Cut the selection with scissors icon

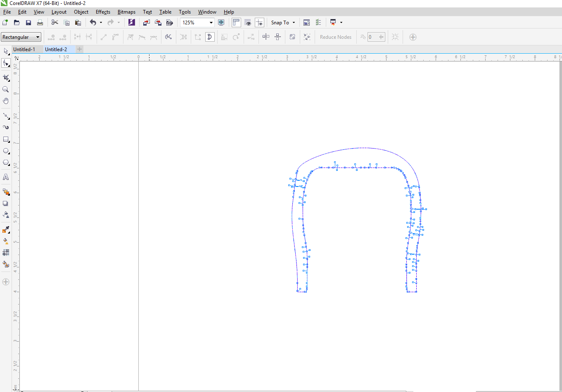point(55,23)
